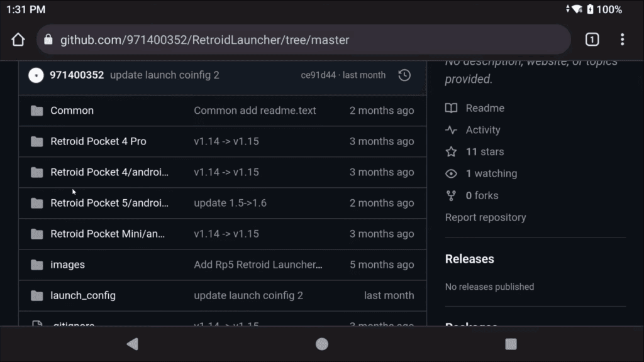Open commit history clock icon
Image resolution: width=644 pixels, height=362 pixels.
pyautogui.click(x=404, y=75)
